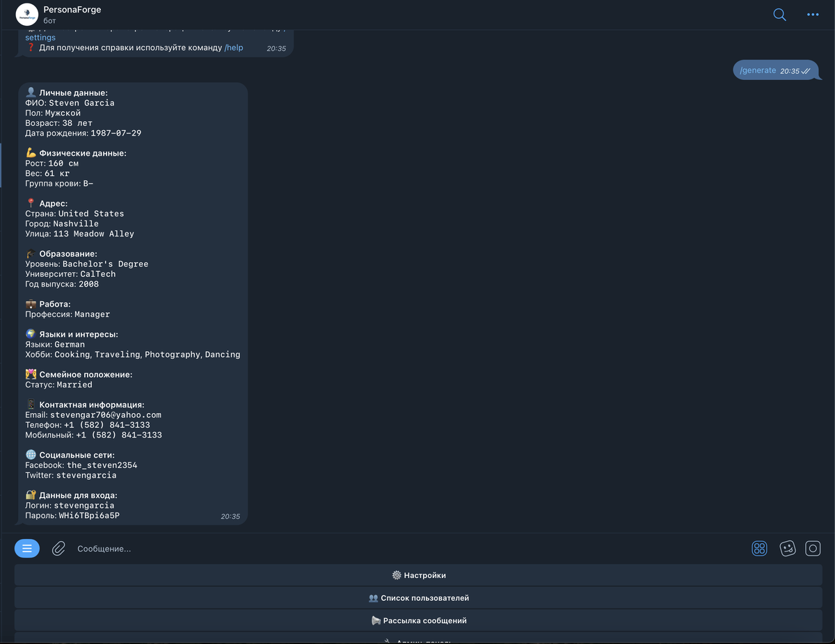Select Facebook handle the_steven2354

(x=102, y=465)
